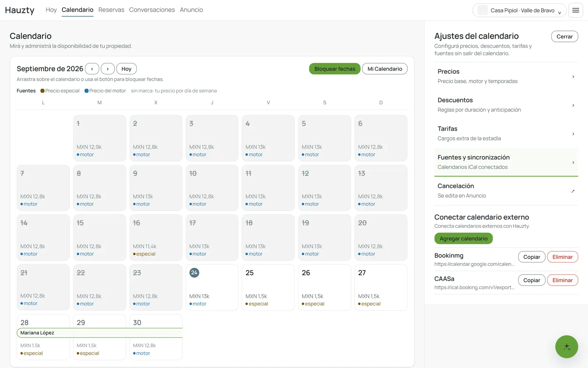
Task: Go to next month
Action: click(108, 69)
